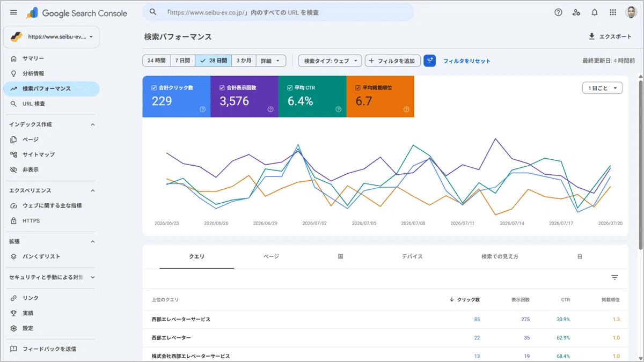Select the 28 日間 date range
Image resolution: width=644 pixels, height=362 pixels.
213,61
